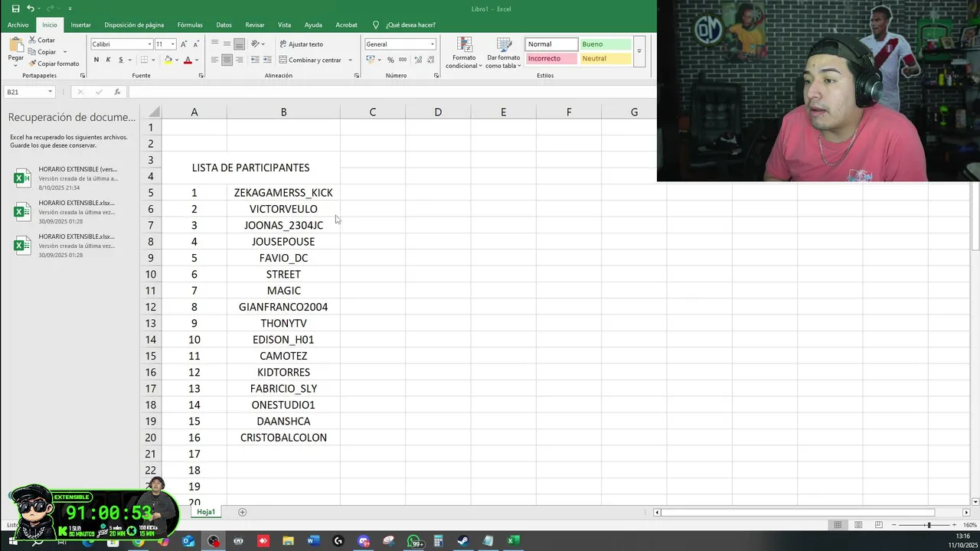
Task: Click the Steam icon in taskbar
Action: click(x=463, y=541)
